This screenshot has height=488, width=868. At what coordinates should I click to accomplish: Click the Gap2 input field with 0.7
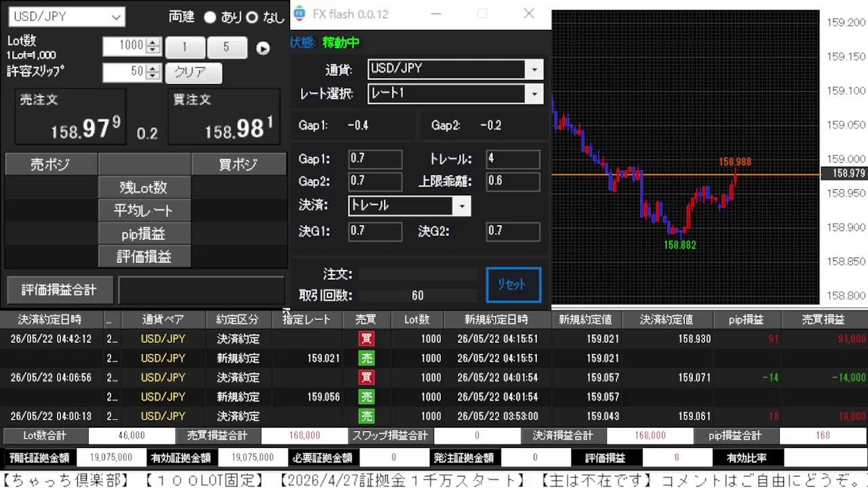[375, 181]
